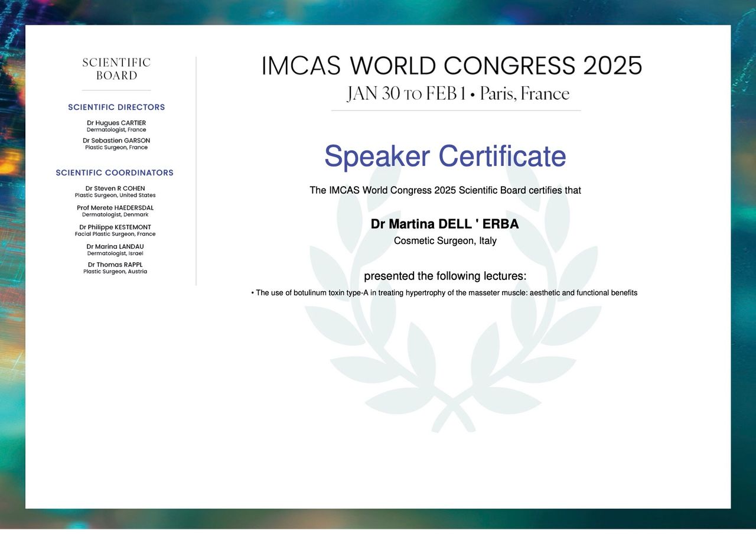The height and width of the screenshot is (534, 756).
Task: Select Dr Hugues CARTIER name
Action: click(x=116, y=123)
